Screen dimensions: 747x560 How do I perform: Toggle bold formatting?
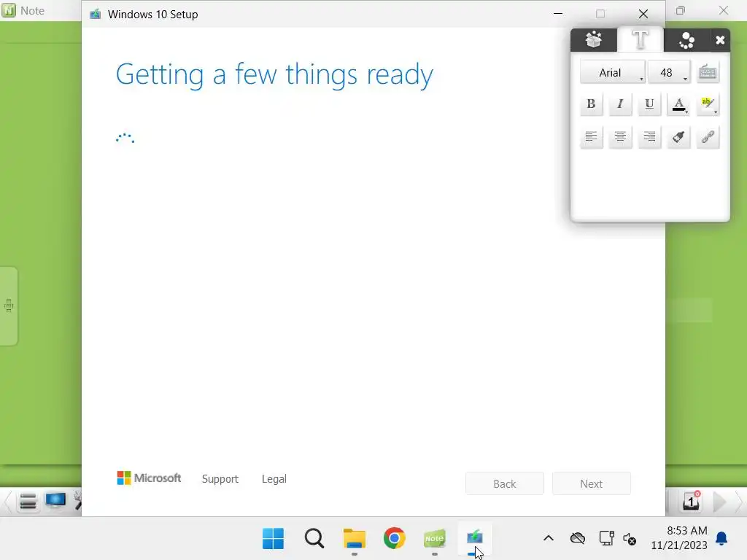[591, 104]
